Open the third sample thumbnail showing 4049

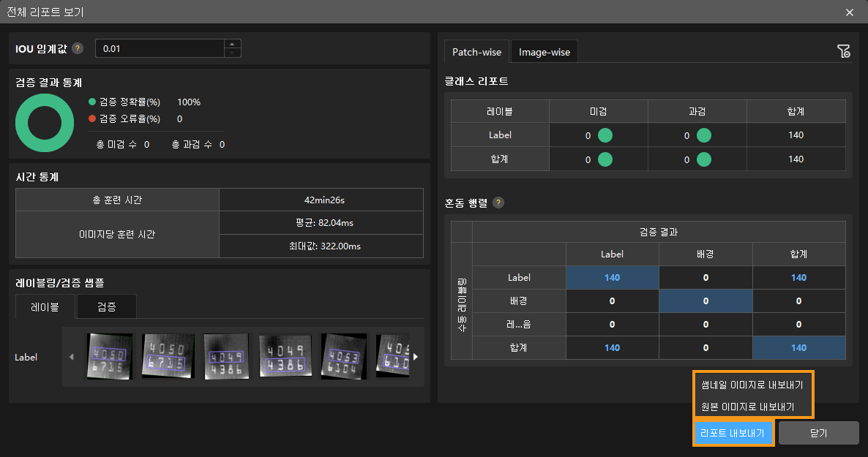(226, 356)
